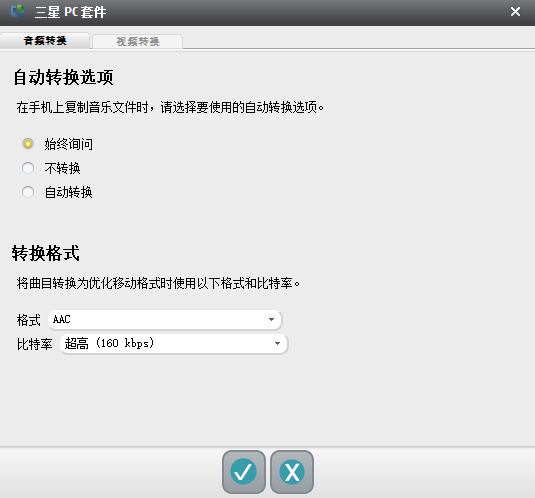This screenshot has height=498, width=535.
Task: Click the 自动转换选项 heading
Action: (63, 77)
